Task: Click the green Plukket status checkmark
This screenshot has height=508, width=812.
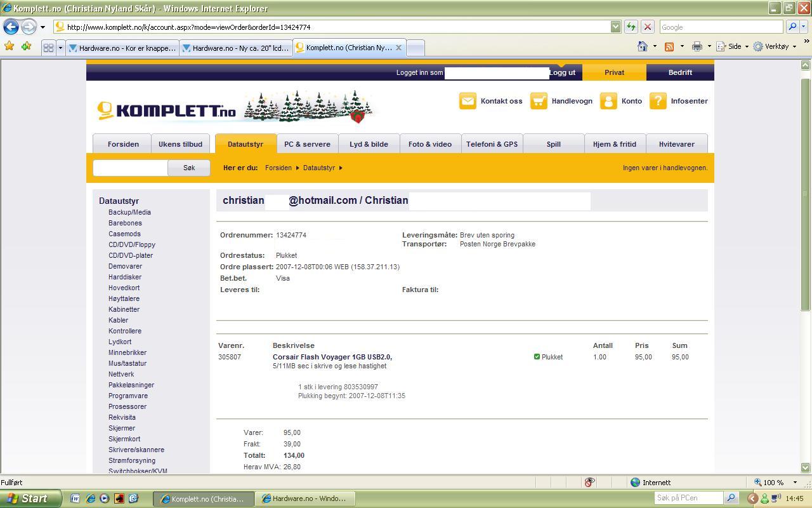Action: (x=537, y=357)
